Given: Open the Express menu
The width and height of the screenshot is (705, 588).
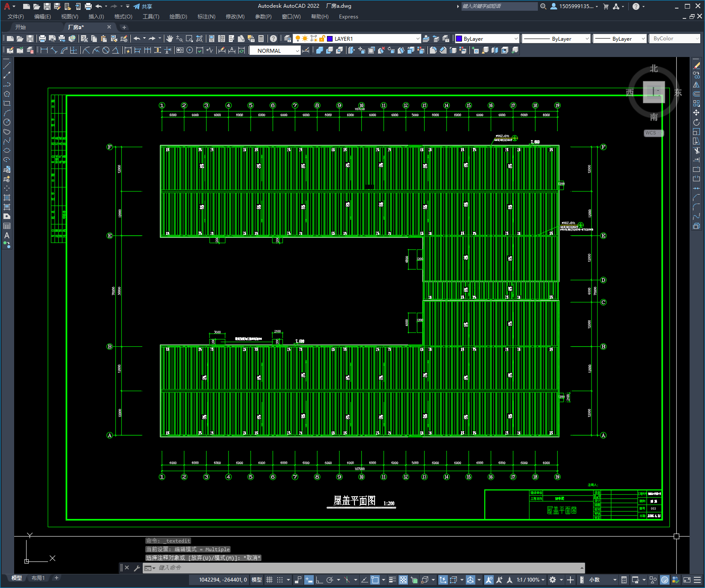Looking at the screenshot, I should (x=348, y=17).
